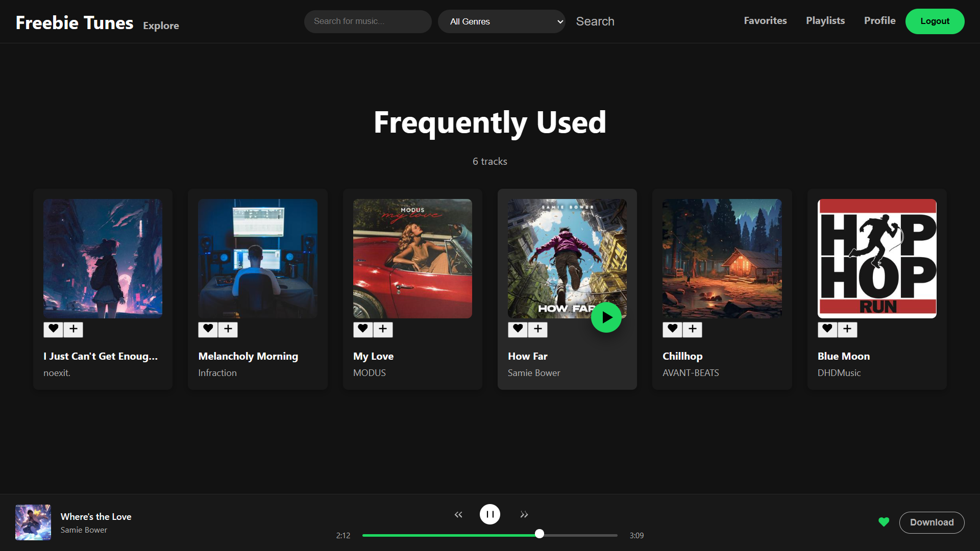Favorite I Just Can't Get Enough track
Screen dimensions: 980x551
[x=53, y=330]
